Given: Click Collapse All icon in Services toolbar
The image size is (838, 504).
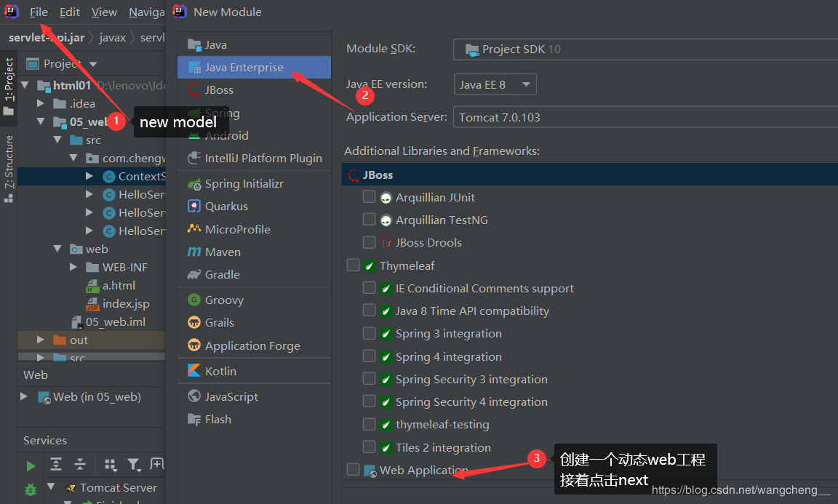Looking at the screenshot, I should pyautogui.click(x=80, y=464).
